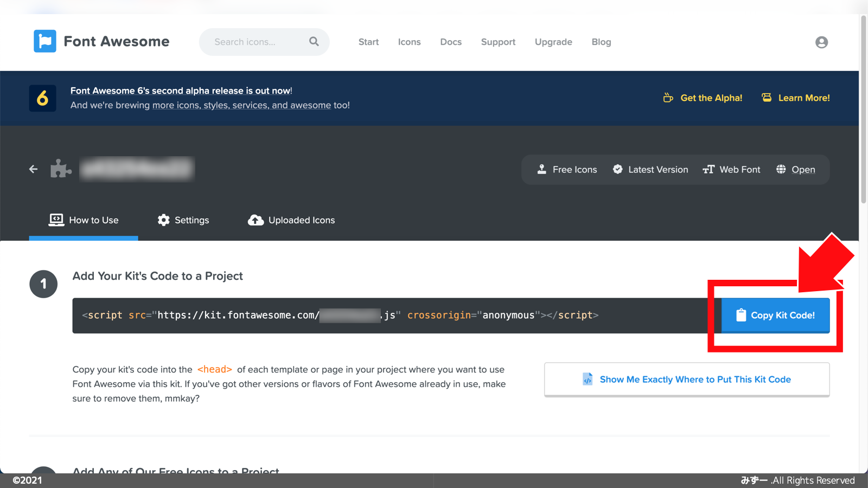
Task: Click the orange <head> tag text
Action: pyautogui.click(x=215, y=369)
